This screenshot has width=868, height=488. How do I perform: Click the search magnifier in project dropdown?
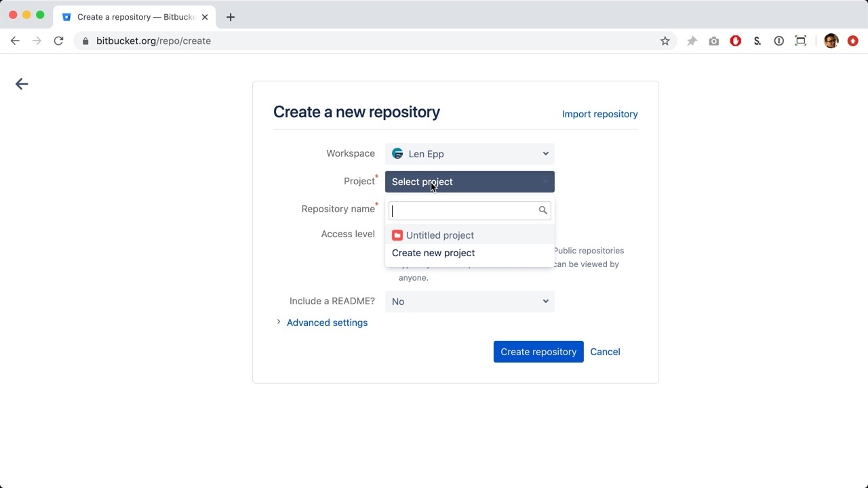coord(542,211)
